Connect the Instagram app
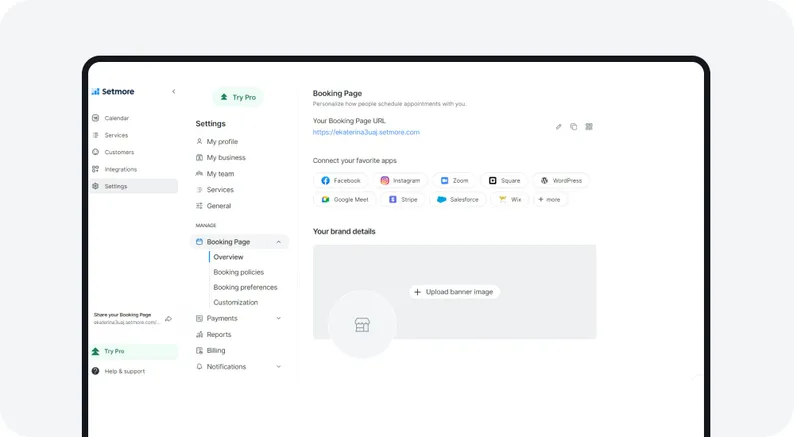Screen dimensions: 794x437 [401, 181]
